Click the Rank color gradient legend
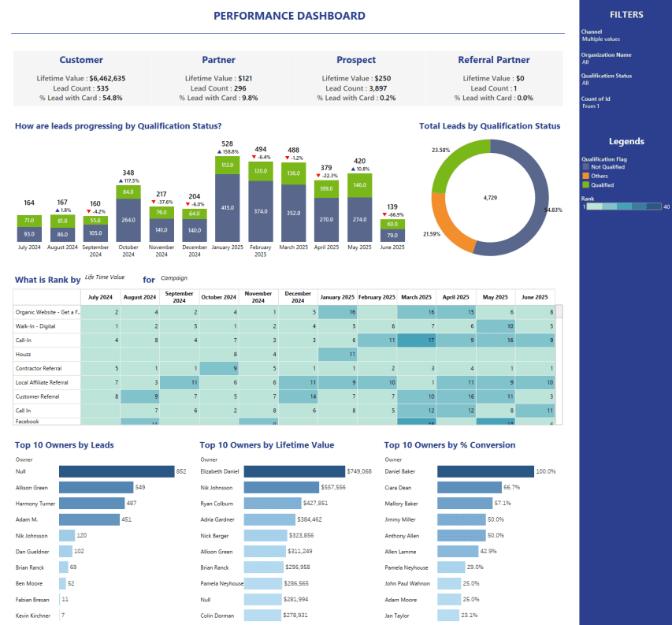 [623, 206]
